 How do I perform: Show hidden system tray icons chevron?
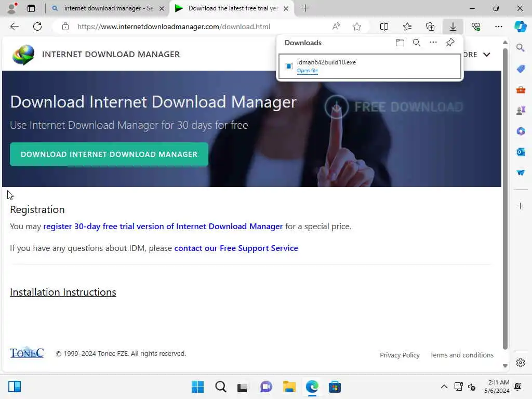click(x=444, y=387)
